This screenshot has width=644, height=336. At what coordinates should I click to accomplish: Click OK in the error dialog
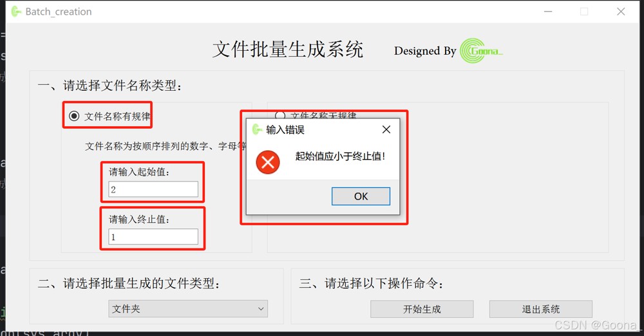pyautogui.click(x=361, y=196)
